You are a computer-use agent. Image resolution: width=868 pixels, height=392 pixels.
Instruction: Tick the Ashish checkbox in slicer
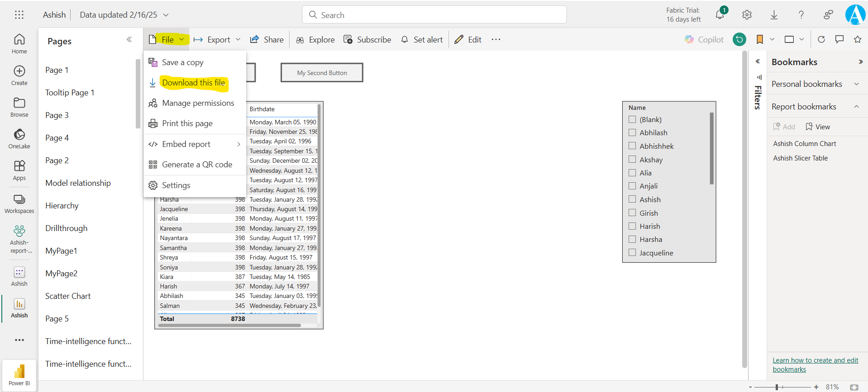632,199
